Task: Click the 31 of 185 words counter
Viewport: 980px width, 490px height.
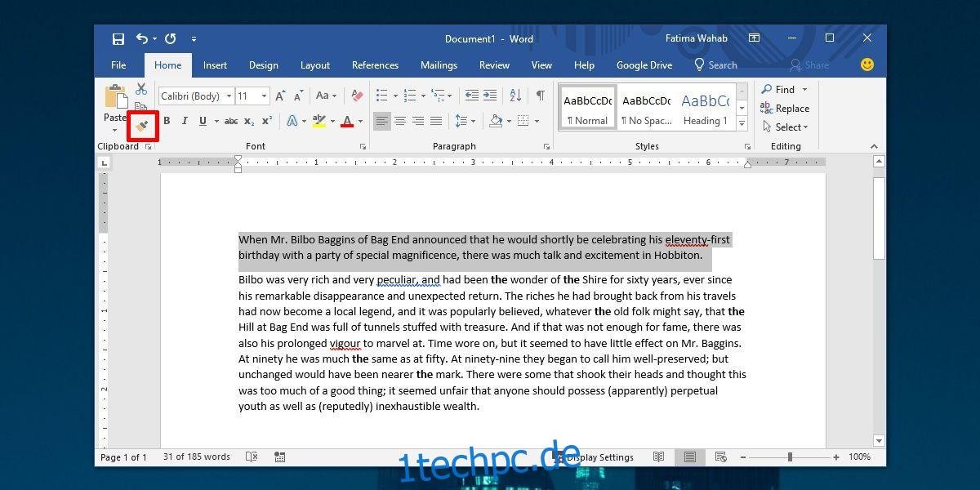Action: point(197,457)
